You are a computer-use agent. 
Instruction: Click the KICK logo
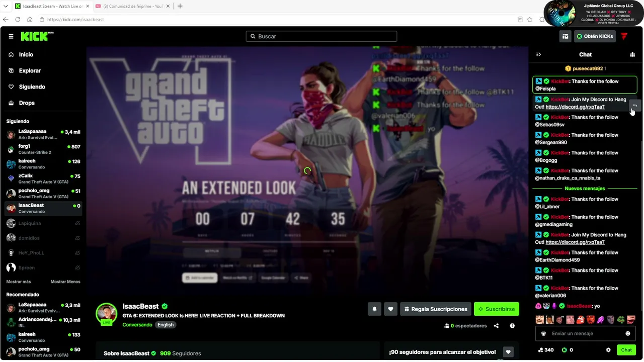[37, 36]
